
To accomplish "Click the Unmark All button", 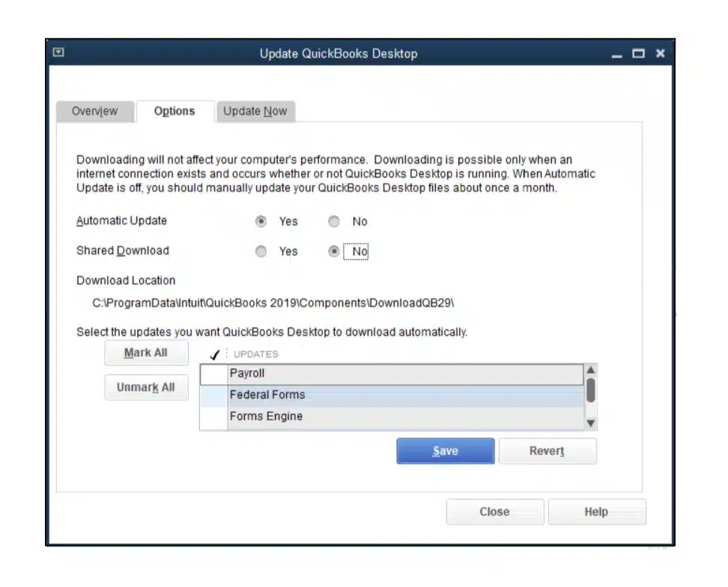I will (146, 388).
